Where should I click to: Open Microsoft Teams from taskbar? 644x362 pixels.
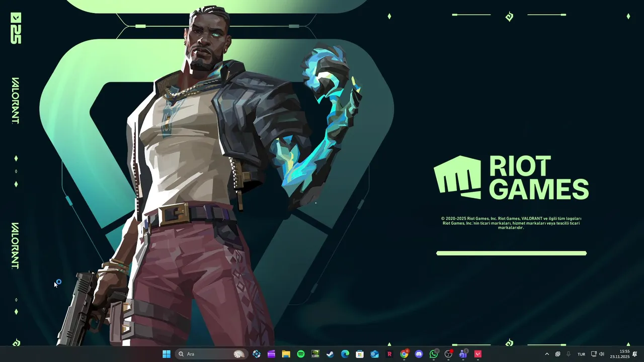click(463, 354)
